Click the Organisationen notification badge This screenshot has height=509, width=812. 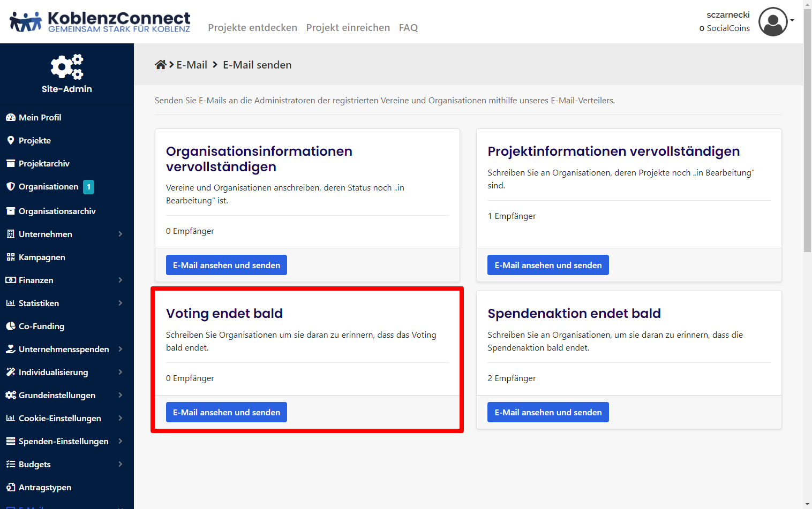[88, 187]
